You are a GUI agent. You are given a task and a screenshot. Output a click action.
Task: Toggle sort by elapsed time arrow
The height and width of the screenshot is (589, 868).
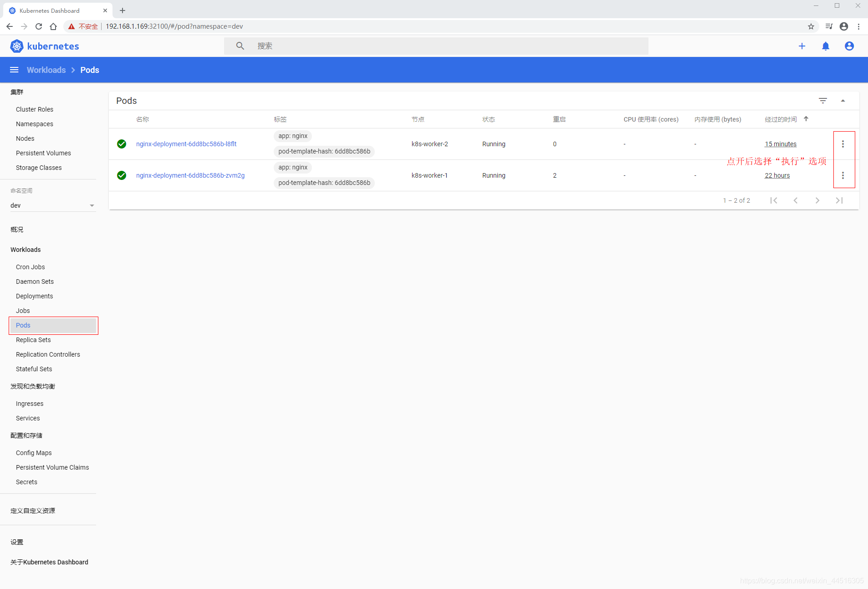tap(806, 119)
